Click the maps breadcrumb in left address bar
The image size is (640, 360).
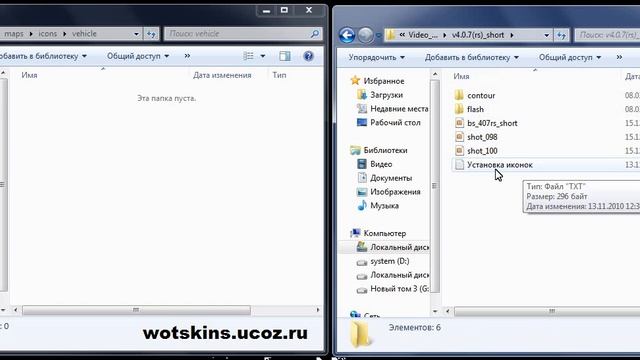14,34
